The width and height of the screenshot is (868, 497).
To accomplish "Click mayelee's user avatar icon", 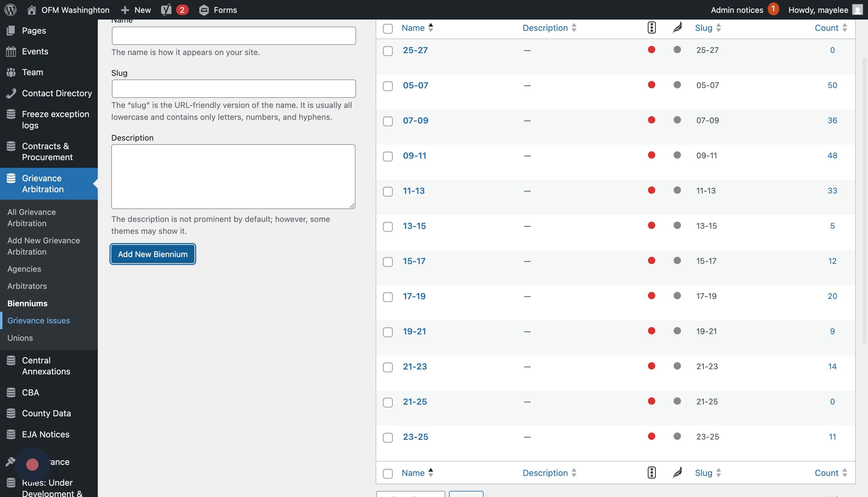I will (857, 9).
